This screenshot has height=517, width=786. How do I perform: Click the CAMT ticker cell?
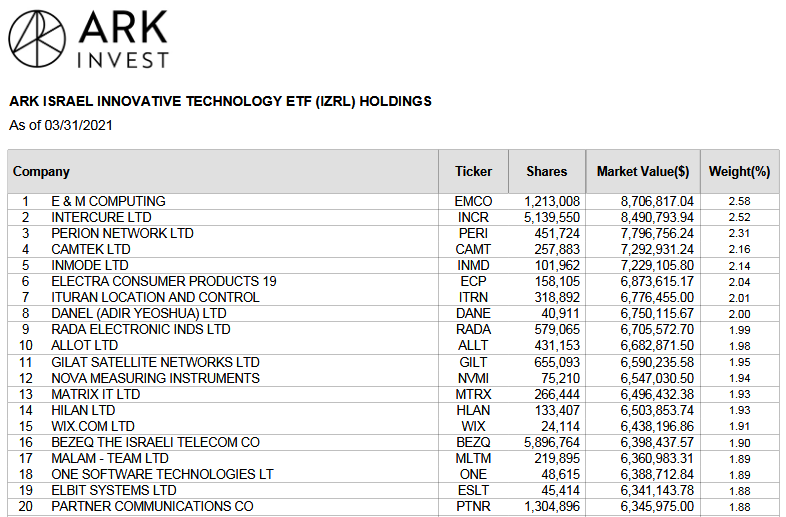point(473,249)
